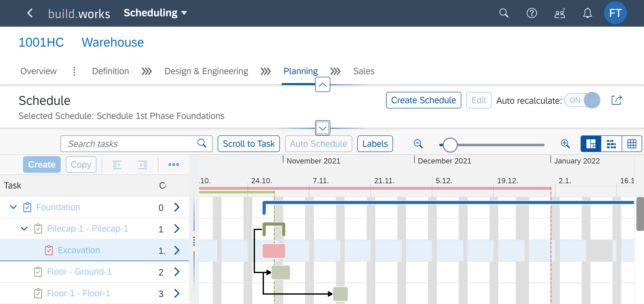Viewport: 644px width, 304px height.
Task: Click the Create Schedule button
Action: point(423,100)
